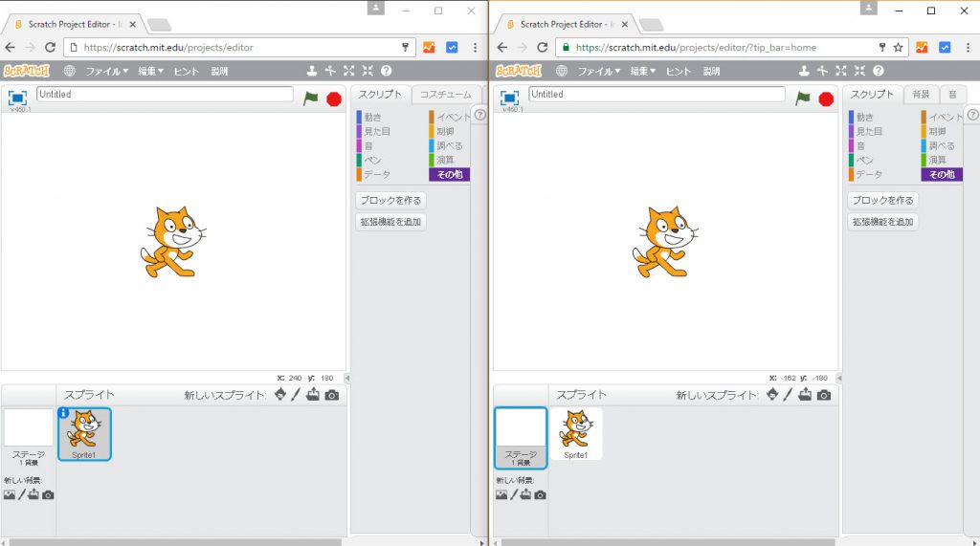Image resolution: width=980 pixels, height=546 pixels.
Task: Click red stop button in right window
Action: (x=826, y=99)
